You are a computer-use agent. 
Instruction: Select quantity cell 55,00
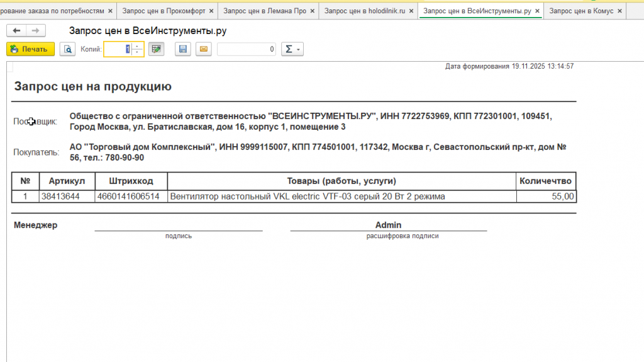tap(547, 196)
